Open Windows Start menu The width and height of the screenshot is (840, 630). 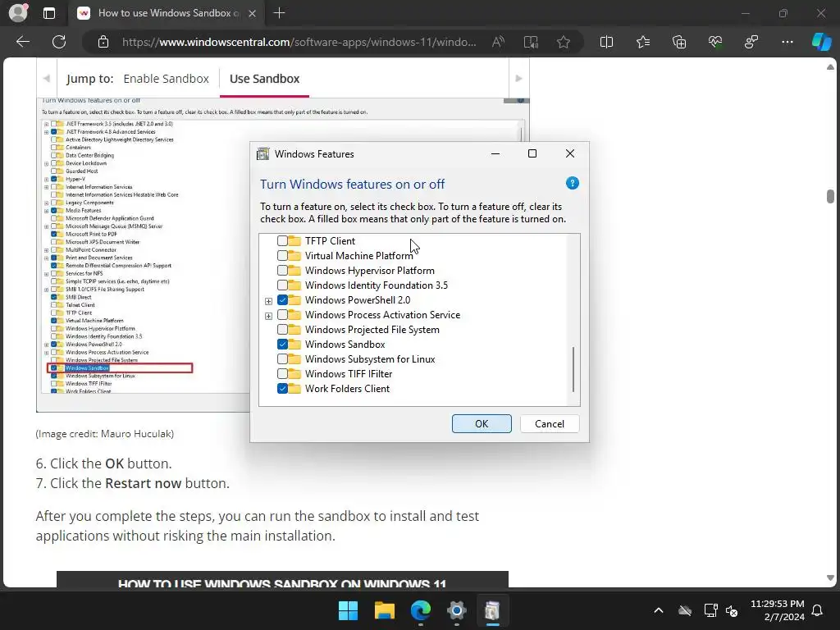click(348, 610)
